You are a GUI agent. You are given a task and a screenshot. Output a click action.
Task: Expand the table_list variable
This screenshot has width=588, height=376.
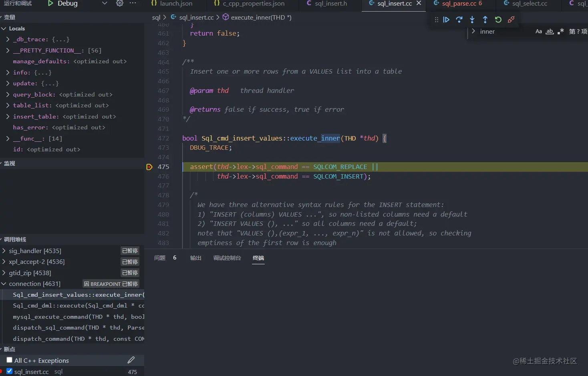point(8,106)
